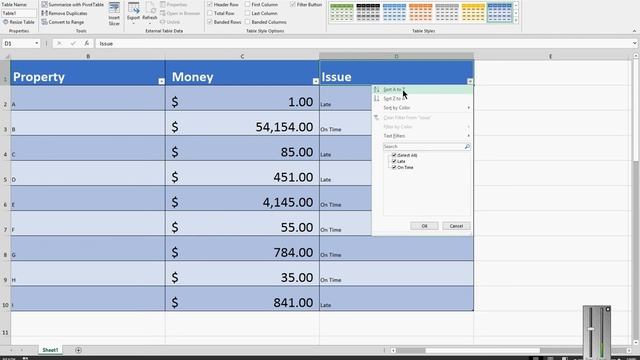Choose Sort Z to A
Image resolution: width=640 pixels, height=360 pixels.
422,99
